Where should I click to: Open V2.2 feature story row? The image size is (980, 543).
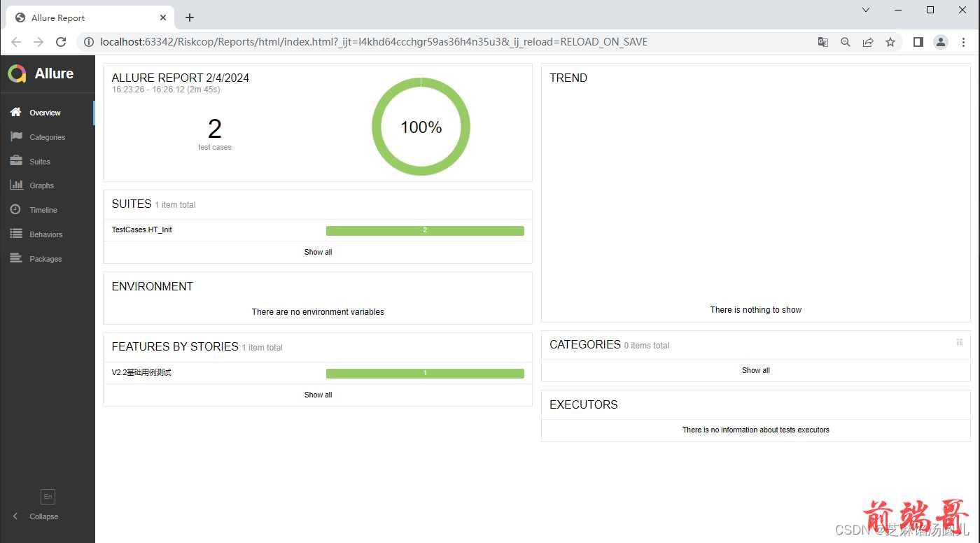318,373
